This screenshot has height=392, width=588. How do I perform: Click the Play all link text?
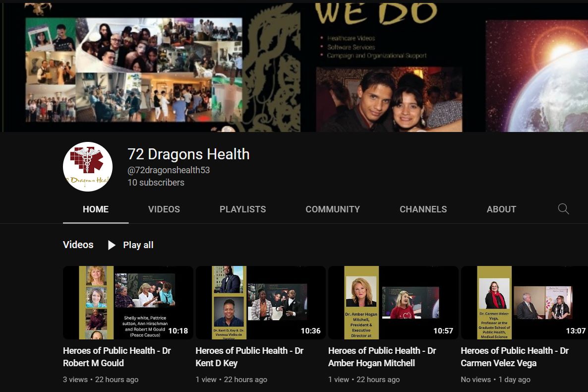(x=138, y=245)
